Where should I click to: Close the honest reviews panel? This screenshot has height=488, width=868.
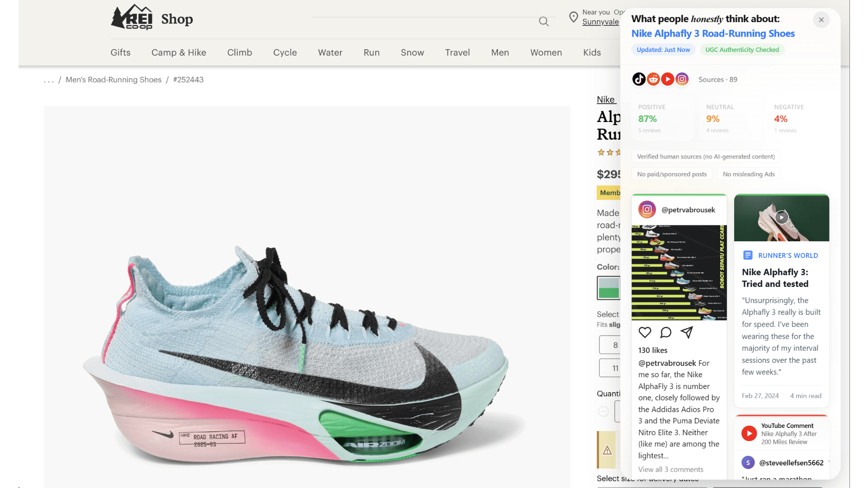click(821, 19)
